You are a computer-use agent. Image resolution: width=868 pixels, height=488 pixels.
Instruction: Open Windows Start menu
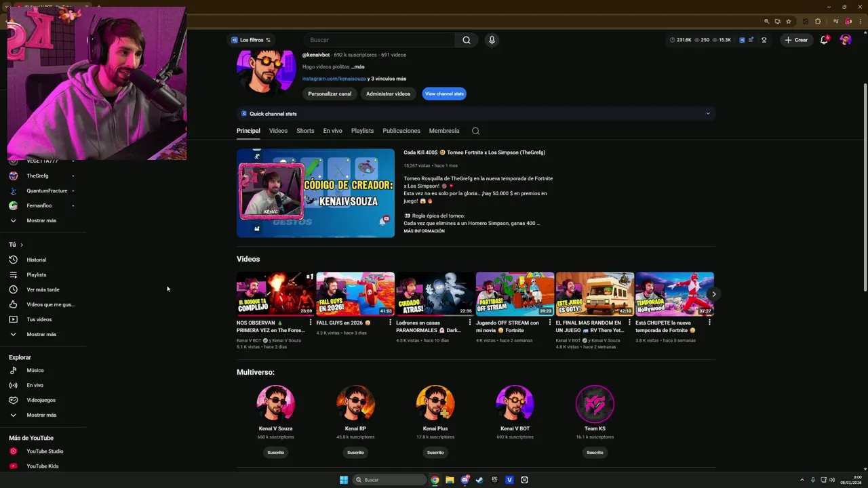click(x=344, y=480)
